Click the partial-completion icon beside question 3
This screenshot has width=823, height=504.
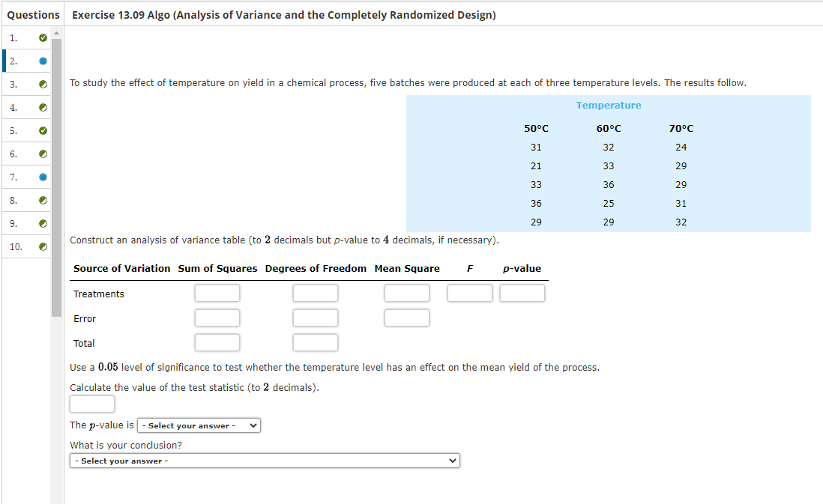click(x=43, y=84)
